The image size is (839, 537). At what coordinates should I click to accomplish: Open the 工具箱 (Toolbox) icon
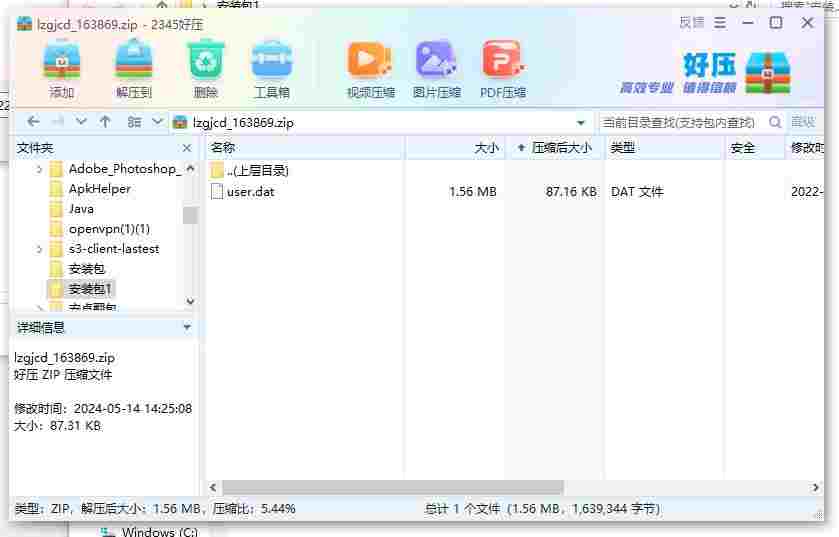pyautogui.click(x=272, y=70)
